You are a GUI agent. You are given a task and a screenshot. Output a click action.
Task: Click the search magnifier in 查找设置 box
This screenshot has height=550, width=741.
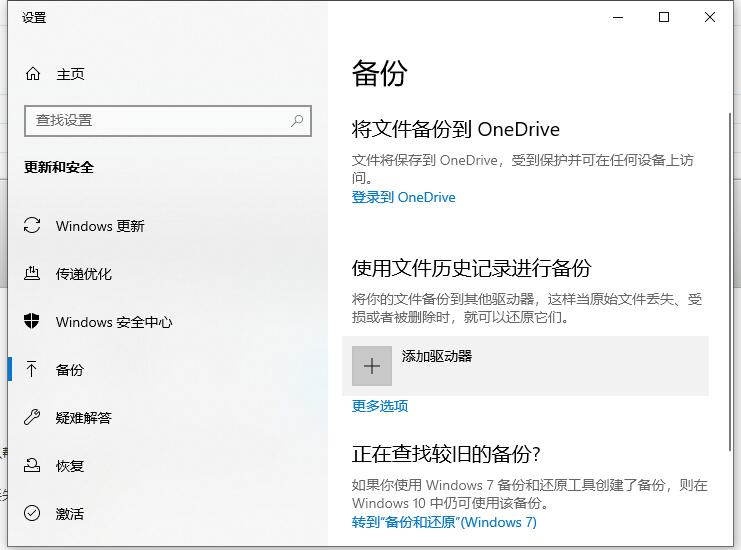pos(297,120)
